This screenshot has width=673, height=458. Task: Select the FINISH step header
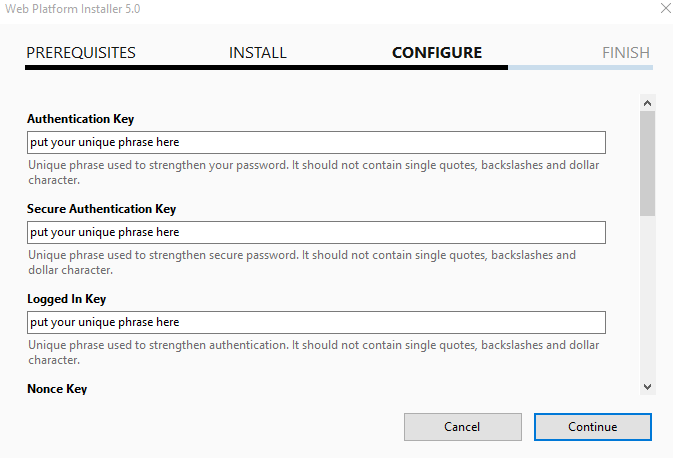(x=626, y=53)
